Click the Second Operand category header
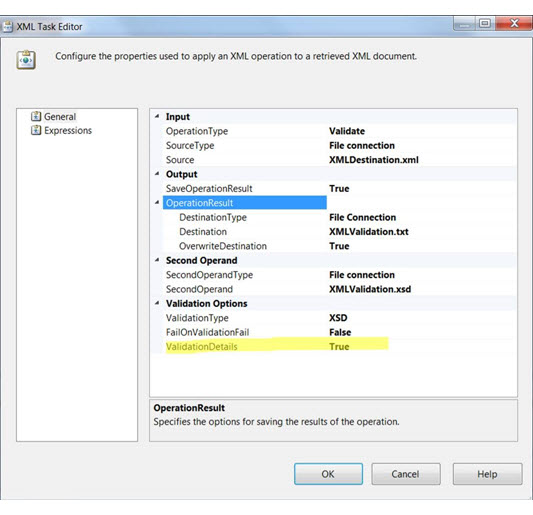533x515 pixels. (x=201, y=260)
